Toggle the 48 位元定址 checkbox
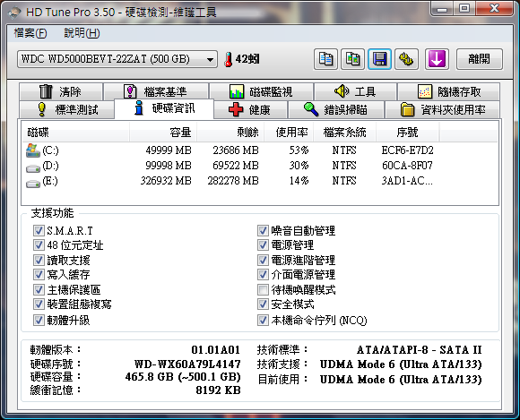Screen dimensions: 520x420 pos(39,245)
